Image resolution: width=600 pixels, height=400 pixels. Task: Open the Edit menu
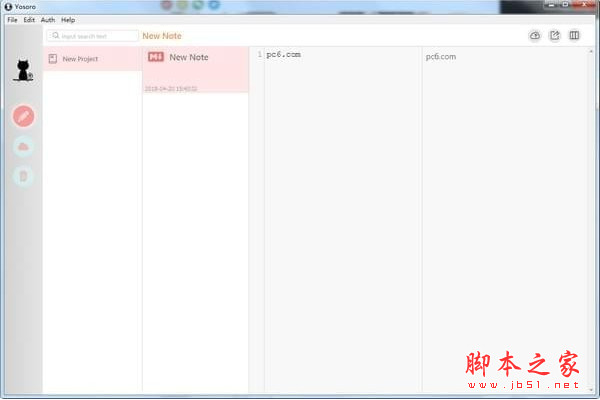click(x=29, y=20)
